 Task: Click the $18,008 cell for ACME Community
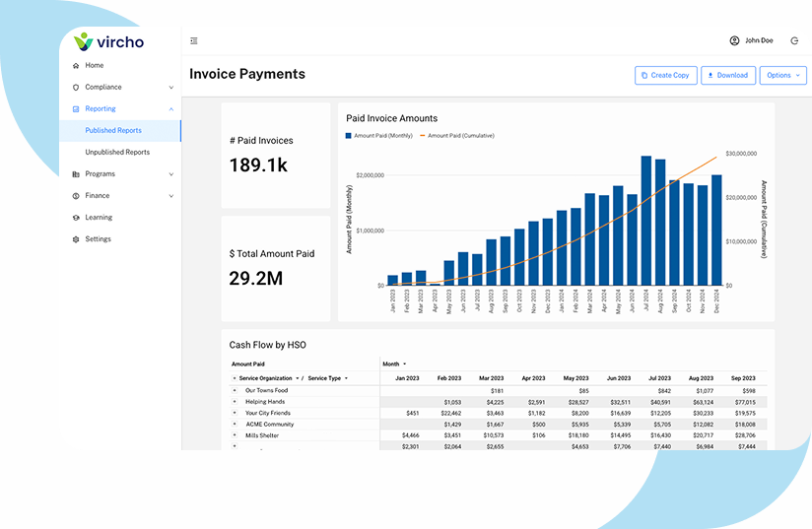(x=745, y=425)
